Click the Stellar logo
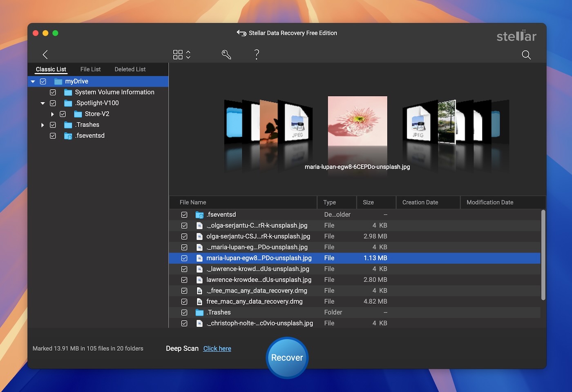 pyautogui.click(x=516, y=36)
